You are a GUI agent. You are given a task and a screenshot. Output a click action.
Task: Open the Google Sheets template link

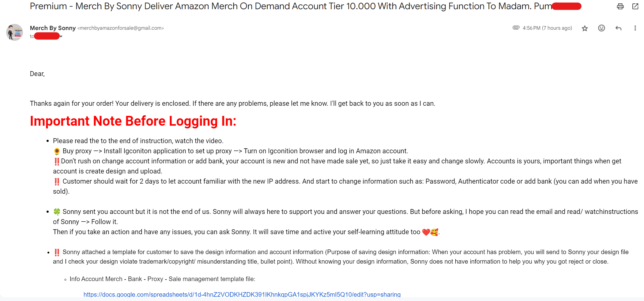242,295
